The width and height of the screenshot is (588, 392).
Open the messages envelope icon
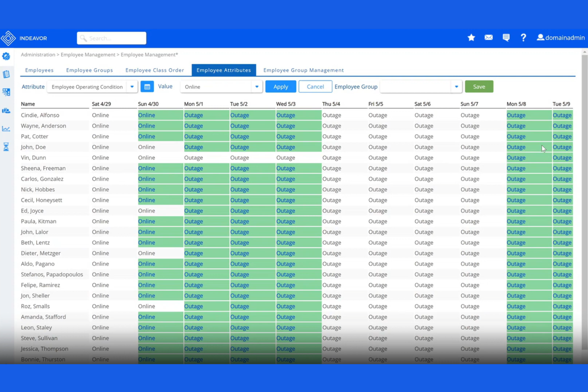pyautogui.click(x=488, y=38)
